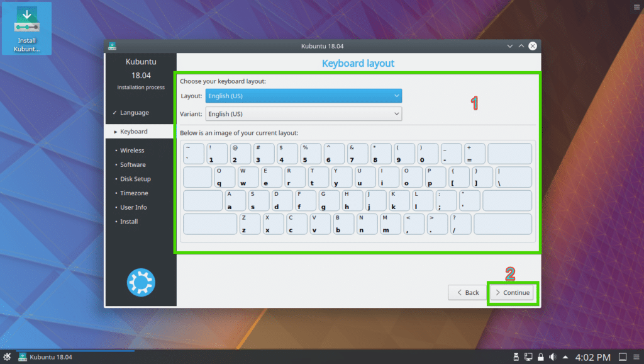The height and width of the screenshot is (364, 644).
Task: Click the device notifier tray icon
Action: [516, 356]
